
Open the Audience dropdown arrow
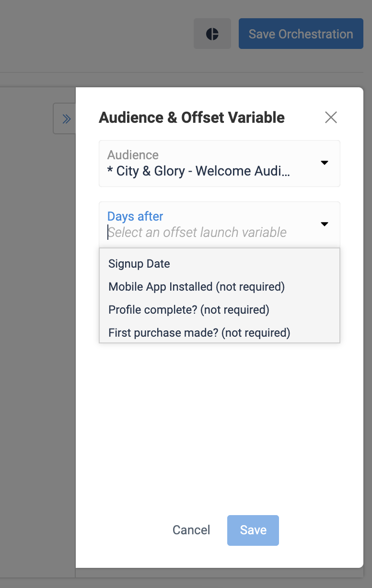(x=325, y=163)
